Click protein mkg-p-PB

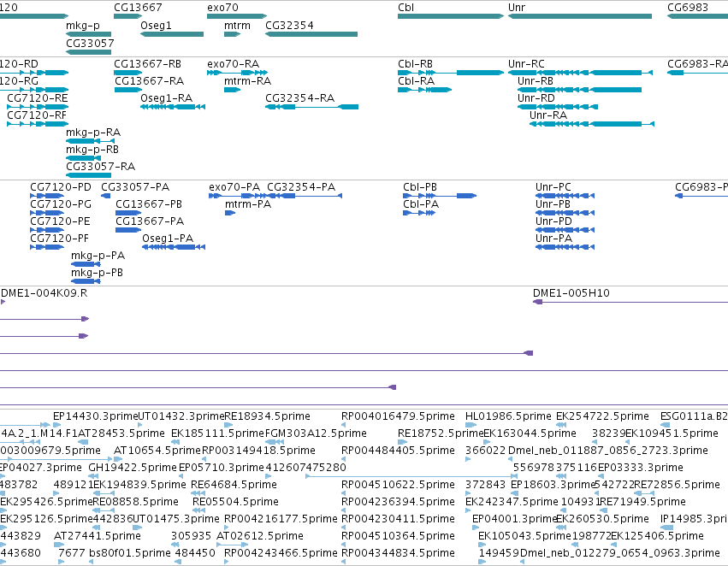[97, 273]
